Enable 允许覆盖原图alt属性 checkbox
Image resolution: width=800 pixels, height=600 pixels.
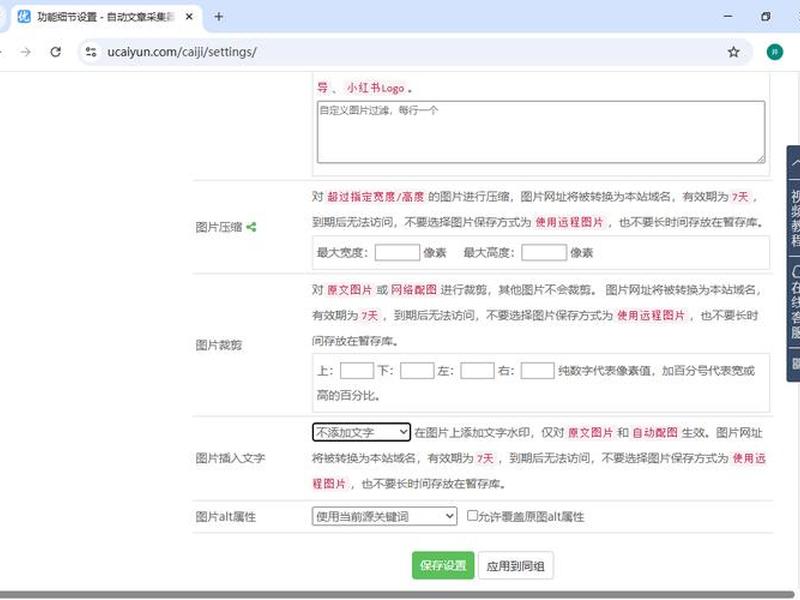click(472, 515)
